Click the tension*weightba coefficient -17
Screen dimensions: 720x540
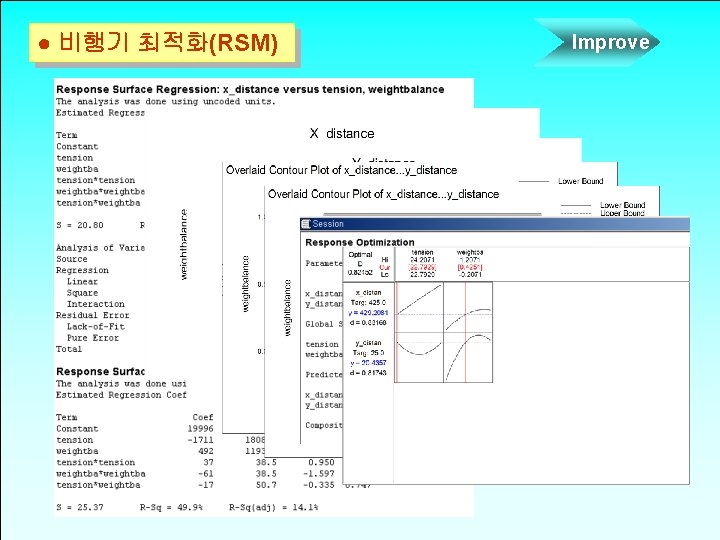click(206, 485)
